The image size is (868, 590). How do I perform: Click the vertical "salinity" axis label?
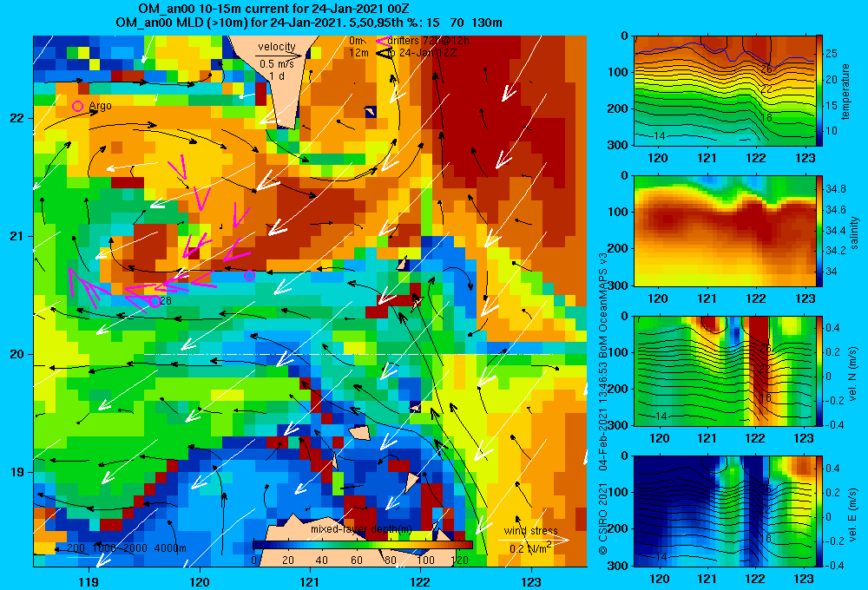coord(854,233)
